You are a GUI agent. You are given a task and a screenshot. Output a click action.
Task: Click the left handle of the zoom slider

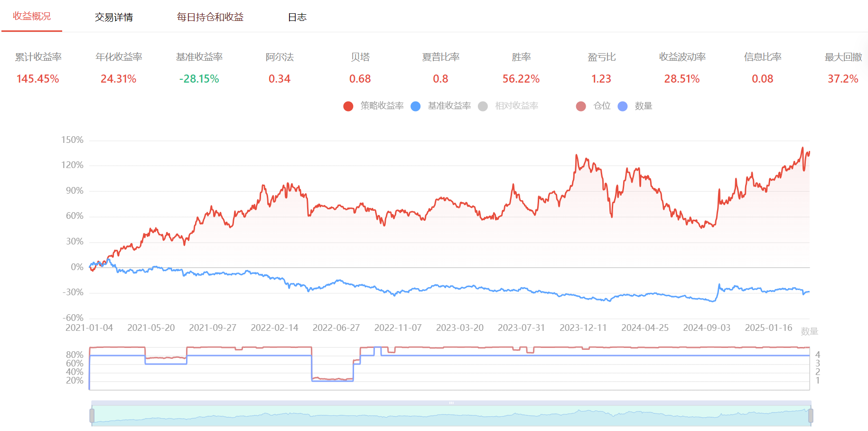click(x=92, y=416)
